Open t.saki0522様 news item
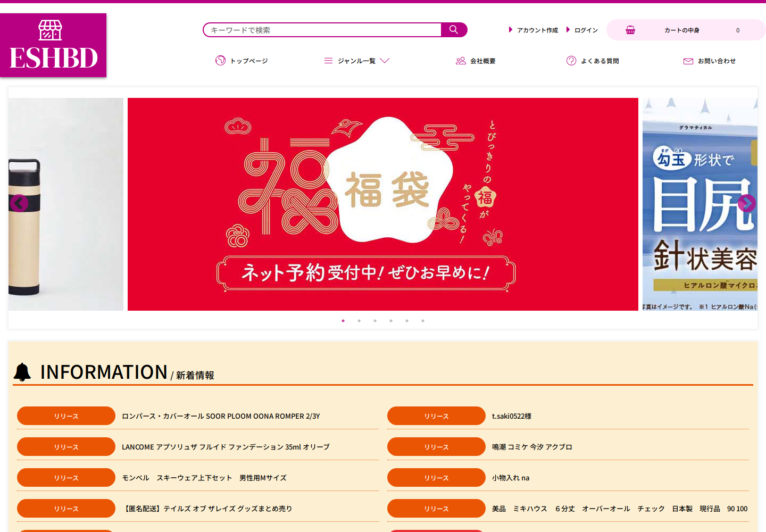Image resolution: width=766 pixels, height=532 pixels. click(x=512, y=416)
